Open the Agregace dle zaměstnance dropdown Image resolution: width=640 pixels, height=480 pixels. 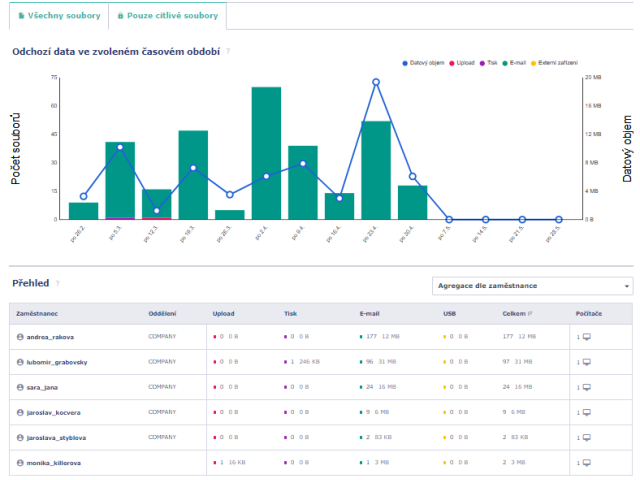[x=532, y=286]
